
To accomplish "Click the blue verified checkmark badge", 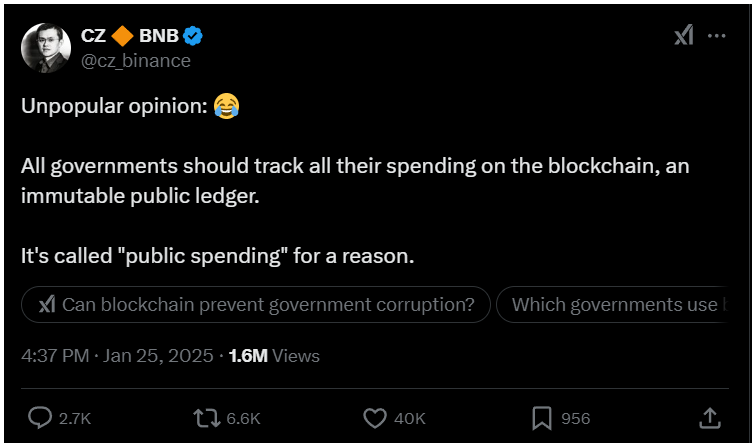I will click(x=193, y=37).
